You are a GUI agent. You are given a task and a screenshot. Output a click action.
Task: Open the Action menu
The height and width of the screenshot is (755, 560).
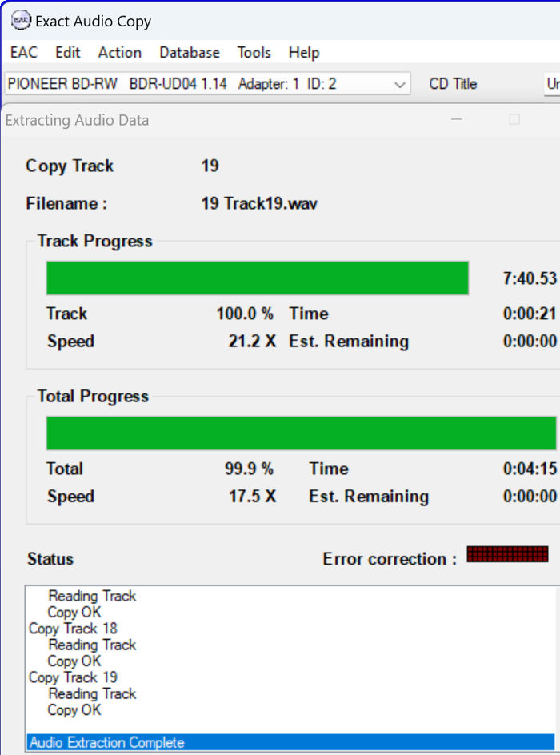click(119, 53)
